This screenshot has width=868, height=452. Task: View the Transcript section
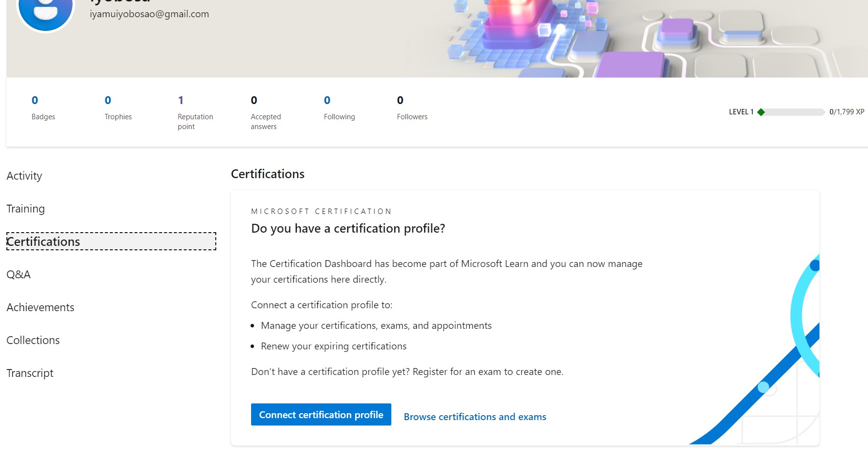tap(30, 373)
